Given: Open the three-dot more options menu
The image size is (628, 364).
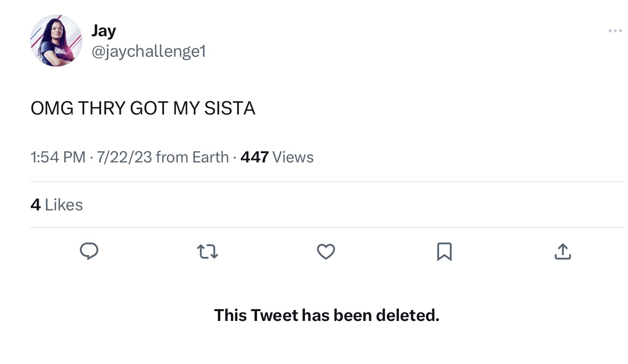Looking at the screenshot, I should 615,31.
